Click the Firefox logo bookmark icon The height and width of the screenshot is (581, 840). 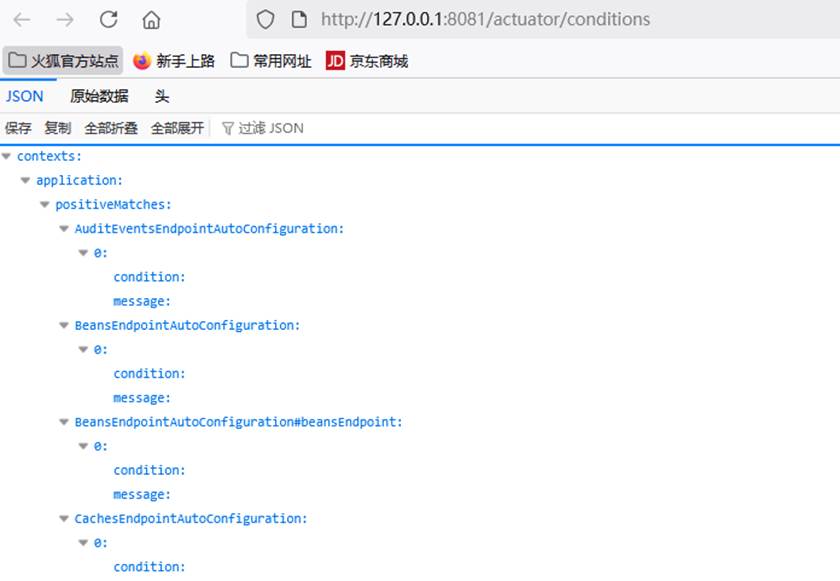142,61
